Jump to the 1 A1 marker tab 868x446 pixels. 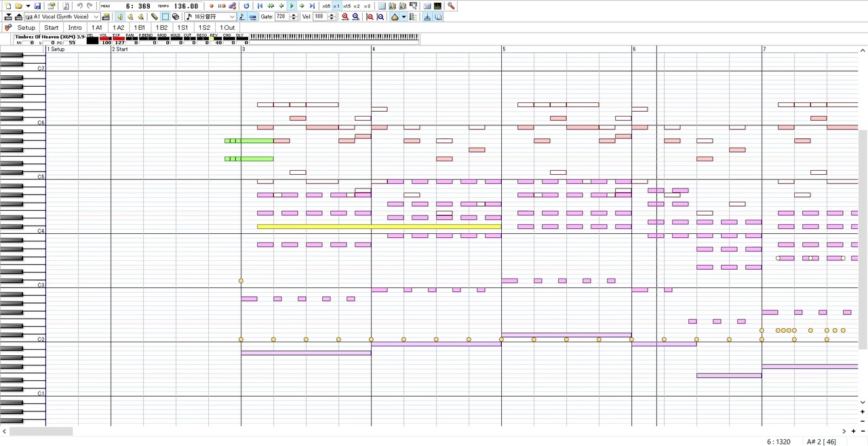pyautogui.click(x=97, y=28)
